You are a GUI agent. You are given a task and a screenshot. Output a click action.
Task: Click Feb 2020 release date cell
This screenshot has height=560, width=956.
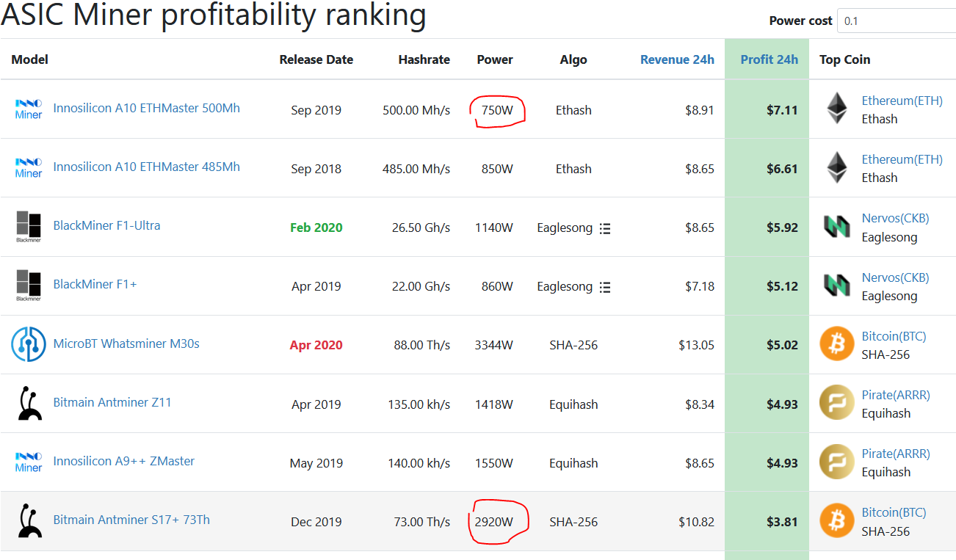tap(316, 228)
